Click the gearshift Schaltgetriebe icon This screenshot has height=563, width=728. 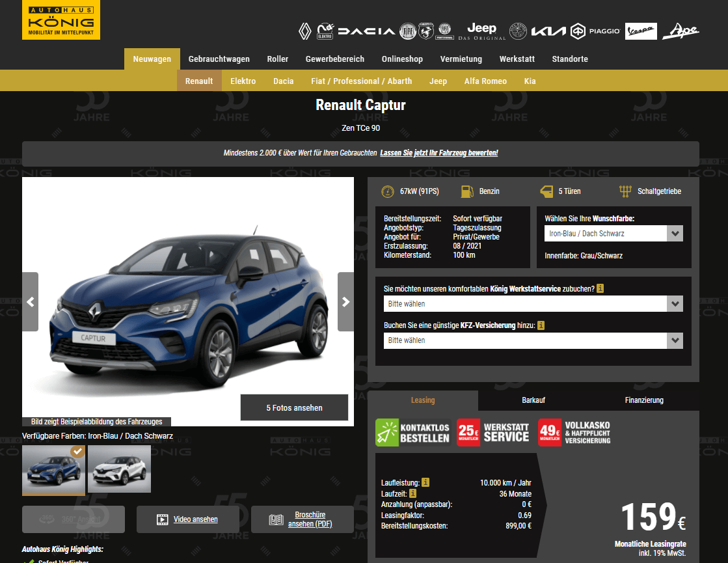pyautogui.click(x=625, y=191)
